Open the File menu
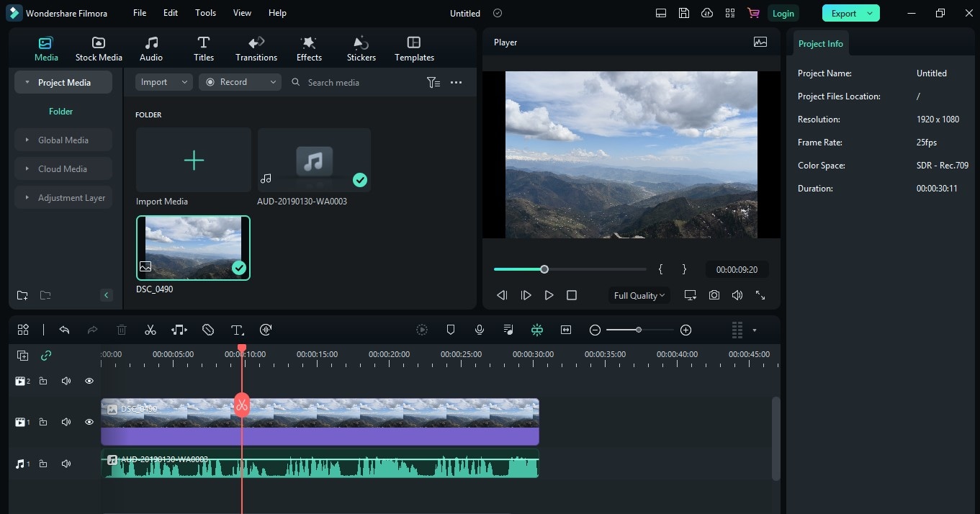This screenshot has width=980, height=514. [x=140, y=13]
